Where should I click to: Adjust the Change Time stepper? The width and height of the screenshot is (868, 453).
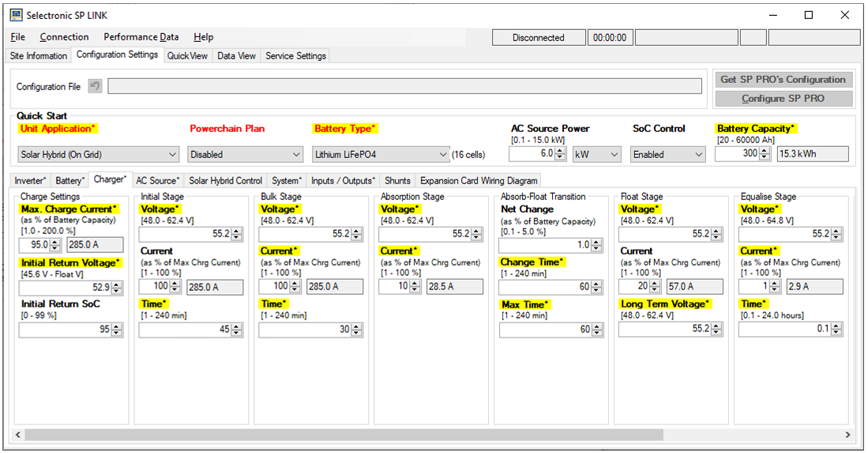click(596, 287)
